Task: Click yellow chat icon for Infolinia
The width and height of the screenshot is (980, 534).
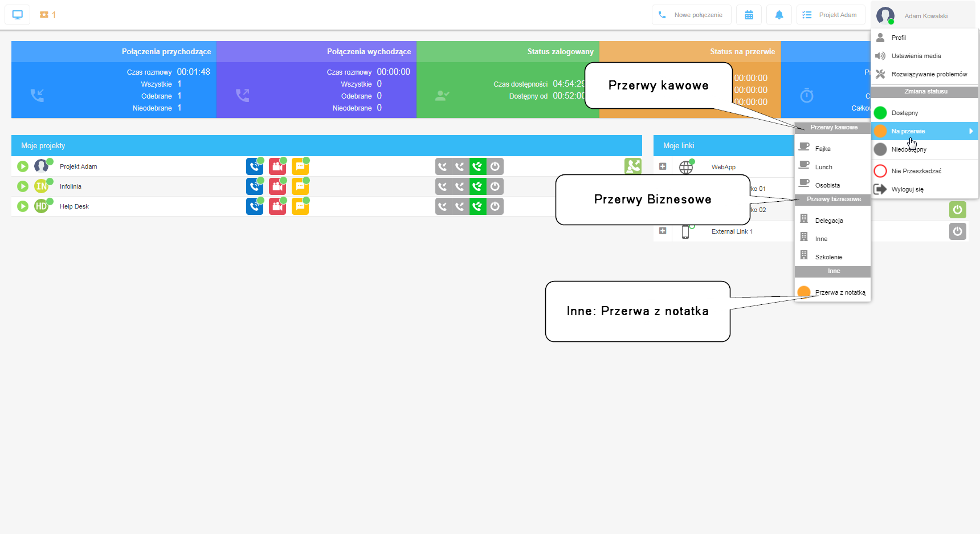Action: (300, 186)
